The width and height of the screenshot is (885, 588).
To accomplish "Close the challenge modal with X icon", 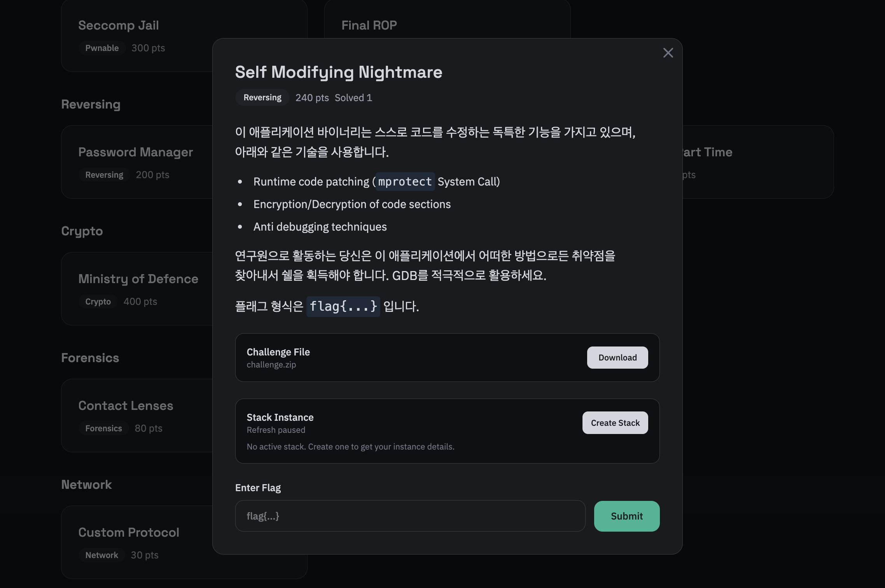I will point(668,53).
